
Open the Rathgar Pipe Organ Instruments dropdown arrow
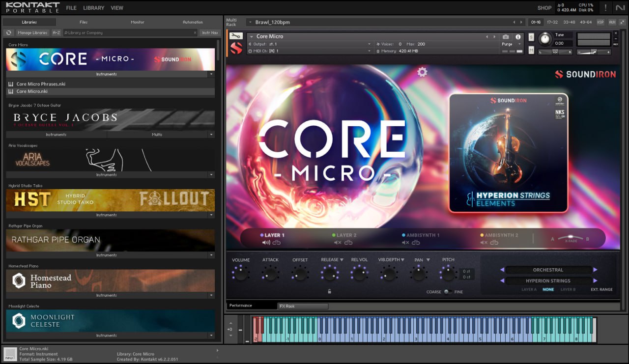point(211,255)
